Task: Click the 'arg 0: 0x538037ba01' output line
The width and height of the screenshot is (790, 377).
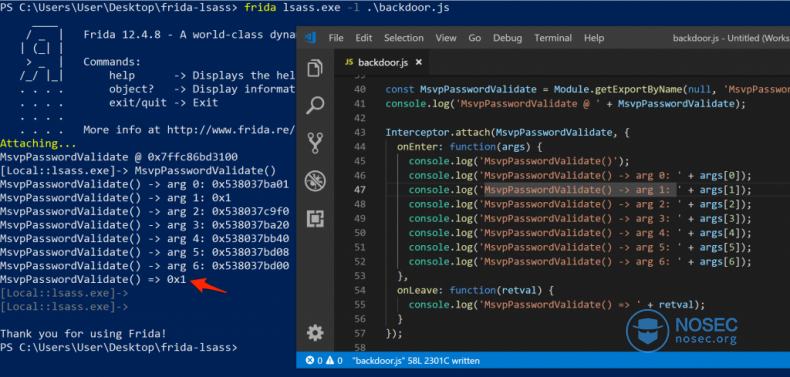Action: click(x=145, y=184)
